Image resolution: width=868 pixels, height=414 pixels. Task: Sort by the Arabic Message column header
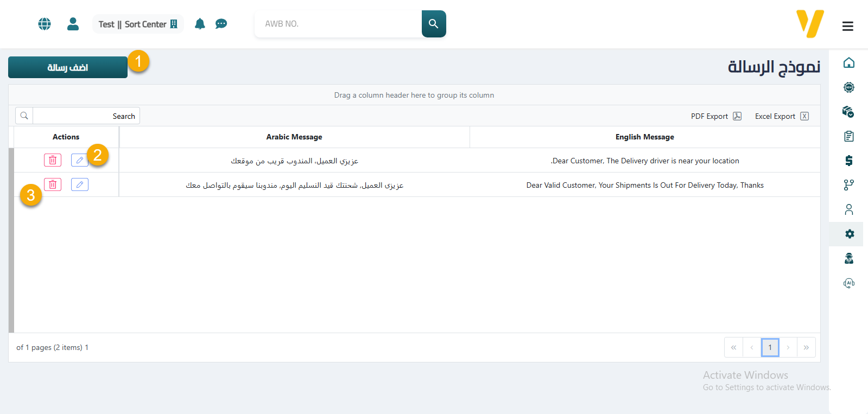(294, 137)
